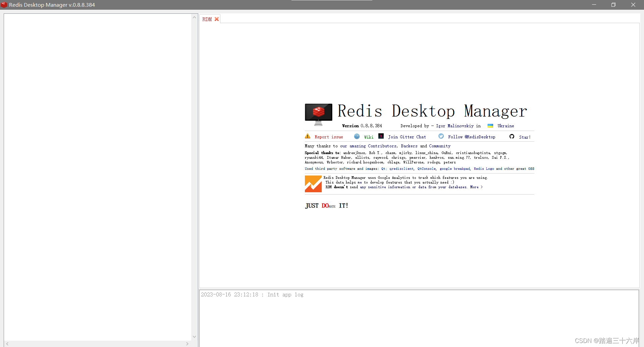Open the Redis Logo link
The image size is (644, 347).
click(x=484, y=169)
